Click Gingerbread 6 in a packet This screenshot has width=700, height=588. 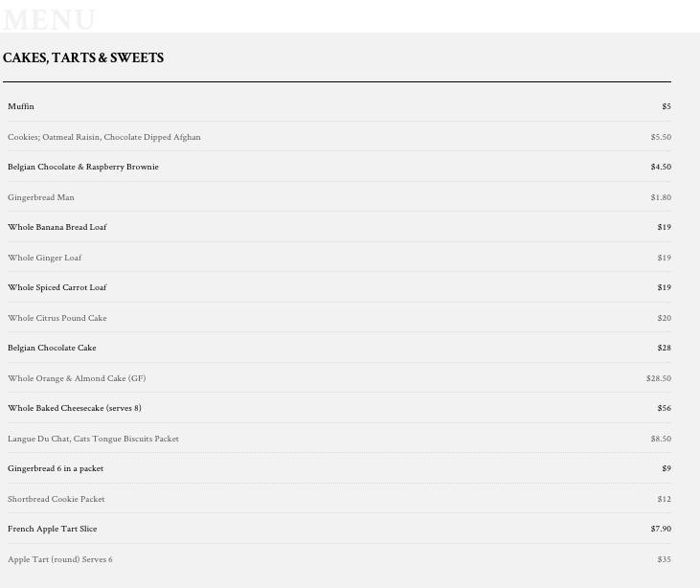point(56,468)
